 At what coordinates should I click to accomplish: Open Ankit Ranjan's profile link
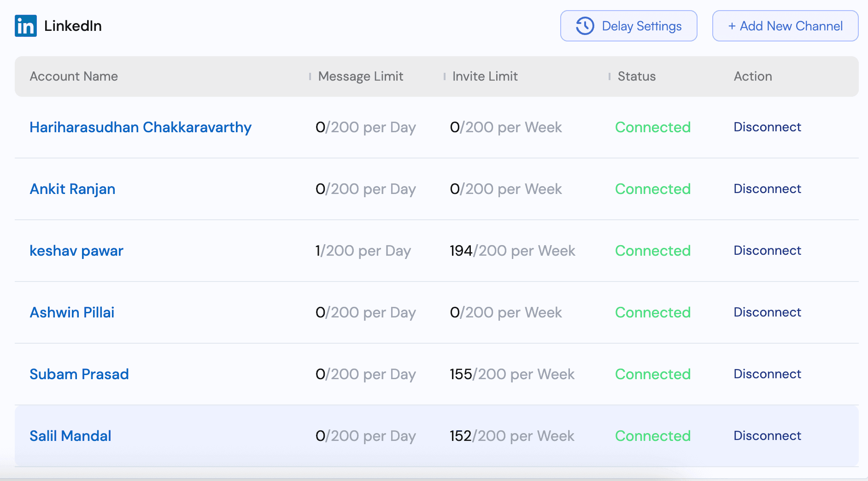(72, 189)
